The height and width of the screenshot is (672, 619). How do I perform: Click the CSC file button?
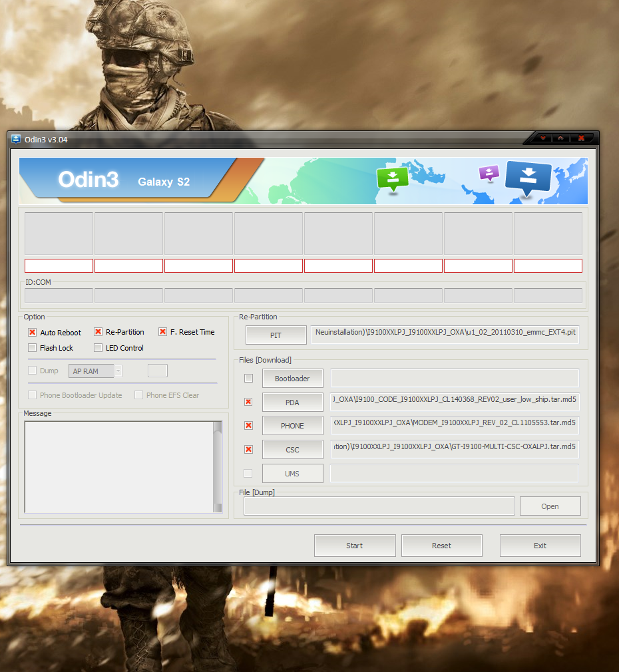pos(292,450)
